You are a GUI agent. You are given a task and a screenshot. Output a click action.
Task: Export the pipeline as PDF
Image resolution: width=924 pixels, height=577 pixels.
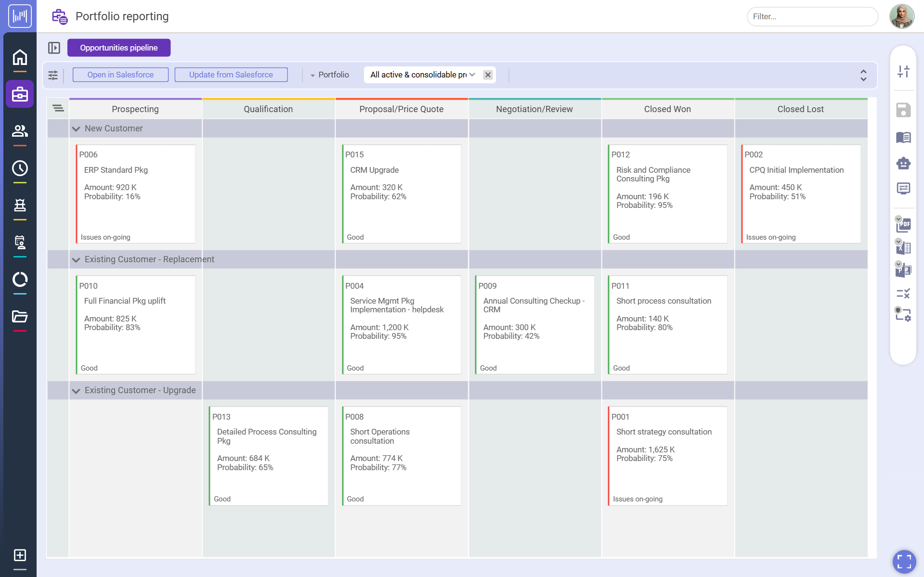(903, 225)
